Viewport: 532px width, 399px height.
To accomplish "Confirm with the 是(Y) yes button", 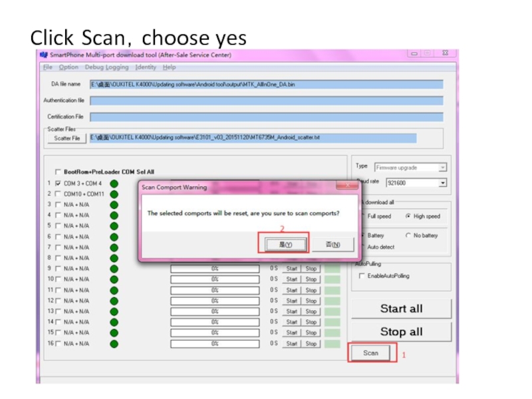I will click(x=285, y=244).
